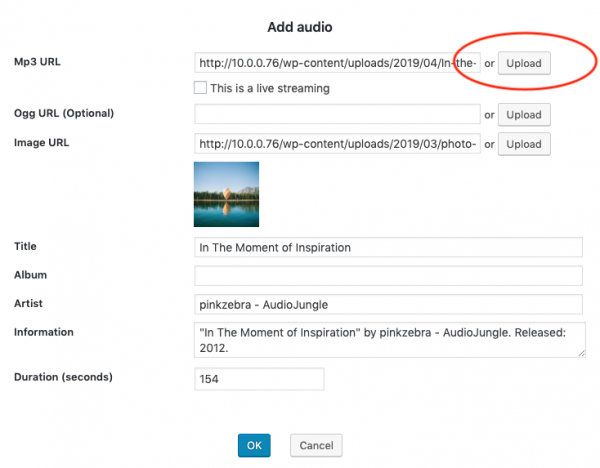
Task: Click the Upload button for Ogg URL
Action: pyautogui.click(x=524, y=115)
